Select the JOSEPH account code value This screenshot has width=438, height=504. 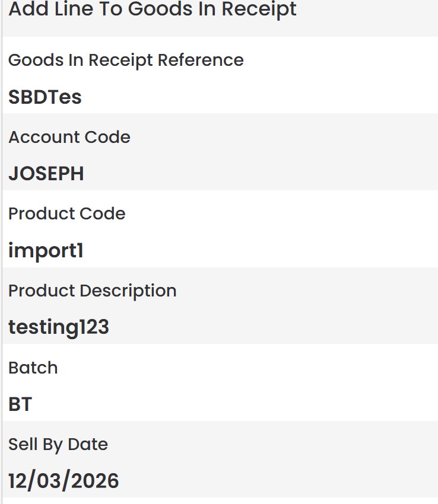[46, 174]
